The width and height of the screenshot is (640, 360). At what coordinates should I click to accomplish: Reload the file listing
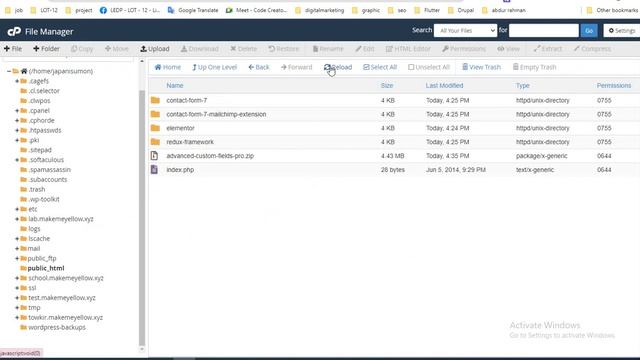coord(338,67)
